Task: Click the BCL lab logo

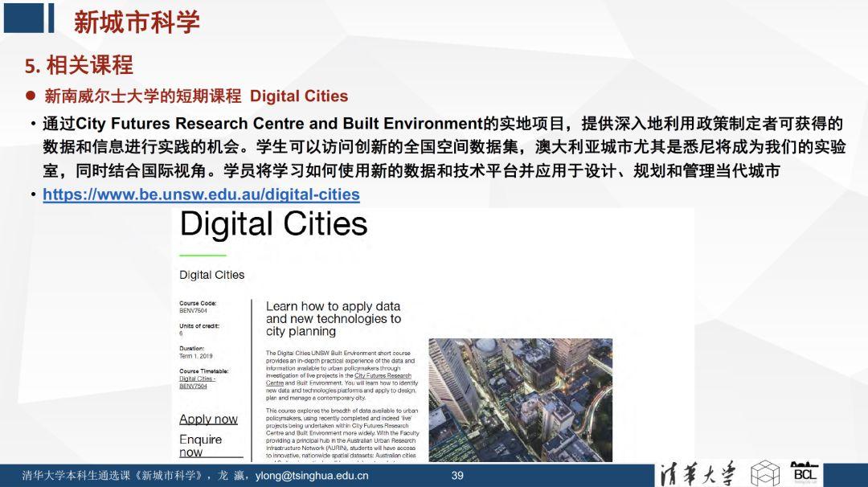Action: 805,473
